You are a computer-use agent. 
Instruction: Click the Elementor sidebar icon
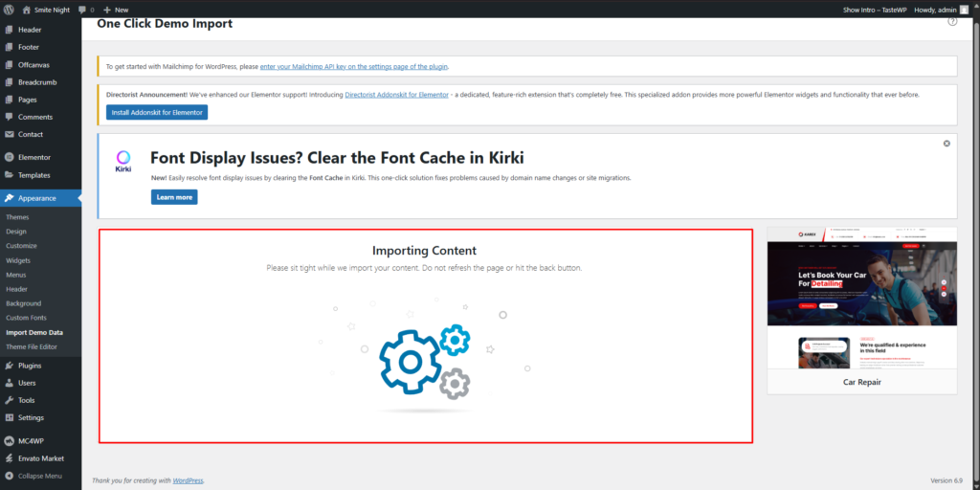tap(9, 157)
